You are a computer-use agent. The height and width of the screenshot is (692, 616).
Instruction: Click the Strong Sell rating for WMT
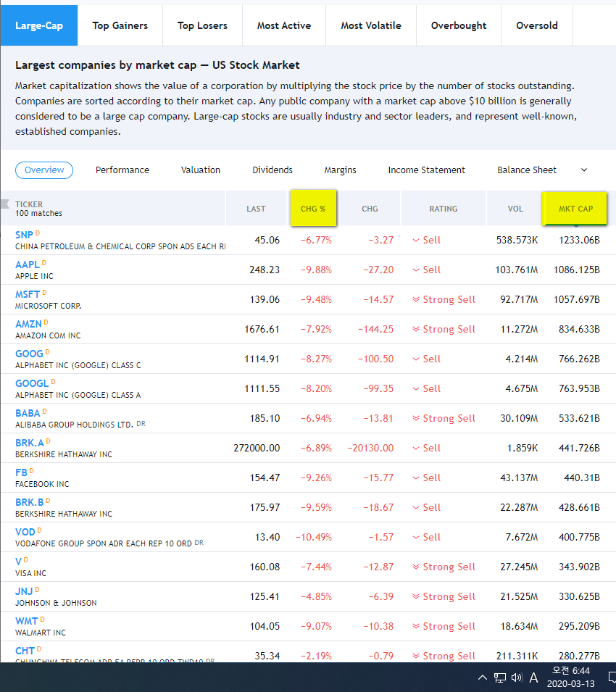(x=444, y=626)
